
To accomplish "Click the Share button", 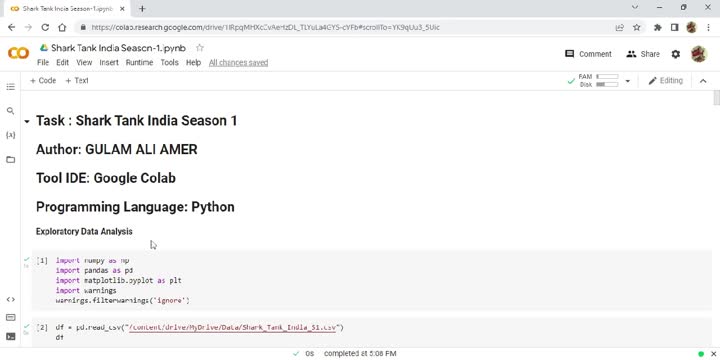I will [x=643, y=54].
